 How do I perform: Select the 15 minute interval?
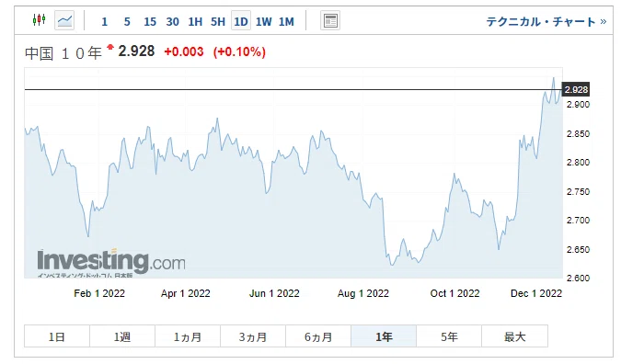pos(150,21)
